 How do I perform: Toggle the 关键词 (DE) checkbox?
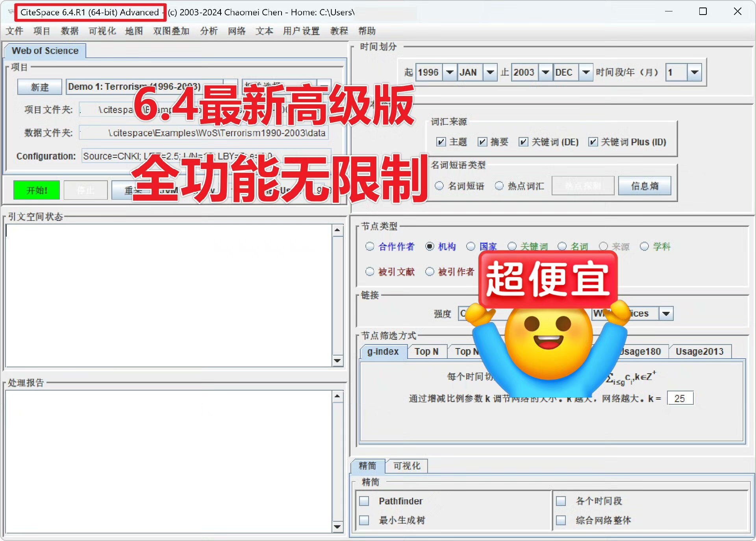click(523, 142)
